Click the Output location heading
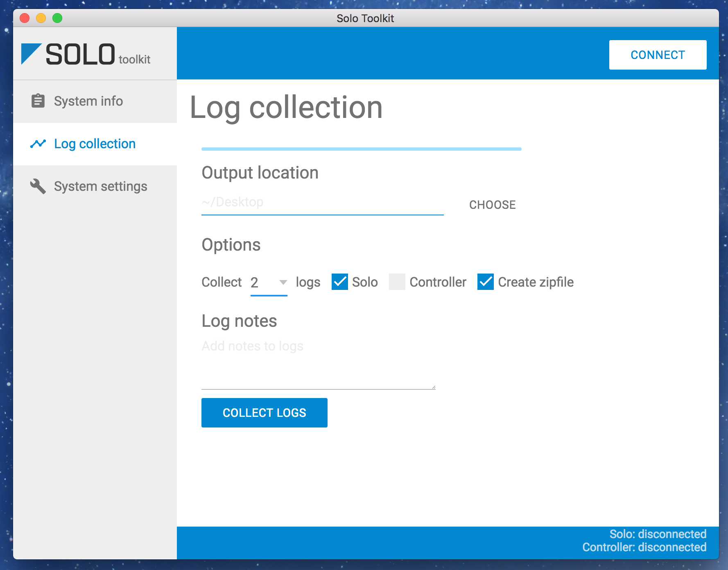This screenshot has width=728, height=570. pyautogui.click(x=260, y=173)
